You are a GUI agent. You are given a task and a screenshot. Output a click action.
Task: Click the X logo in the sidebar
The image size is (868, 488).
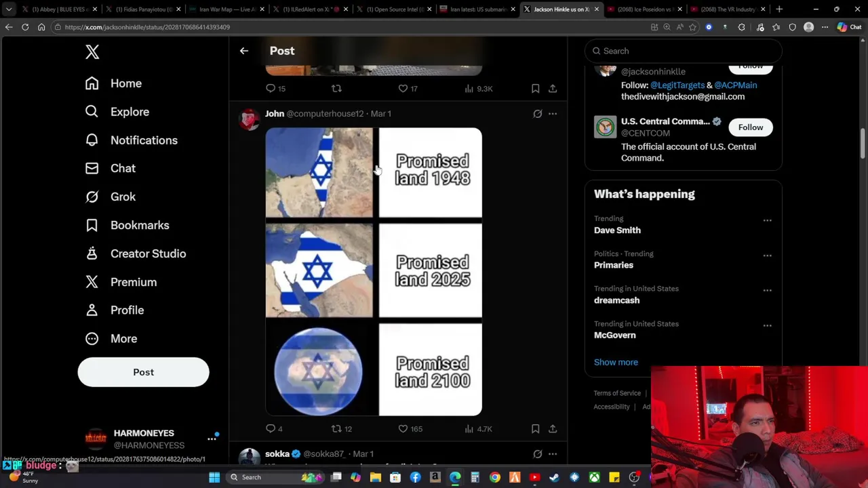[92, 52]
